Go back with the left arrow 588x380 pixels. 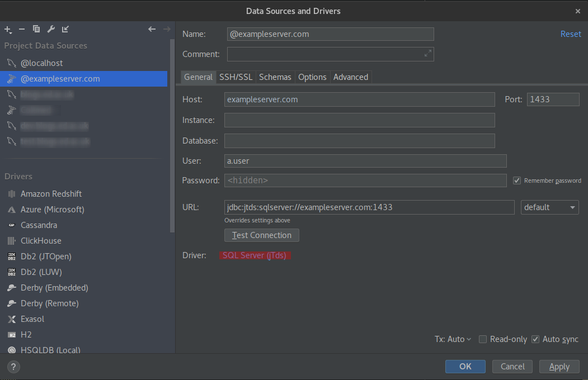pos(152,29)
